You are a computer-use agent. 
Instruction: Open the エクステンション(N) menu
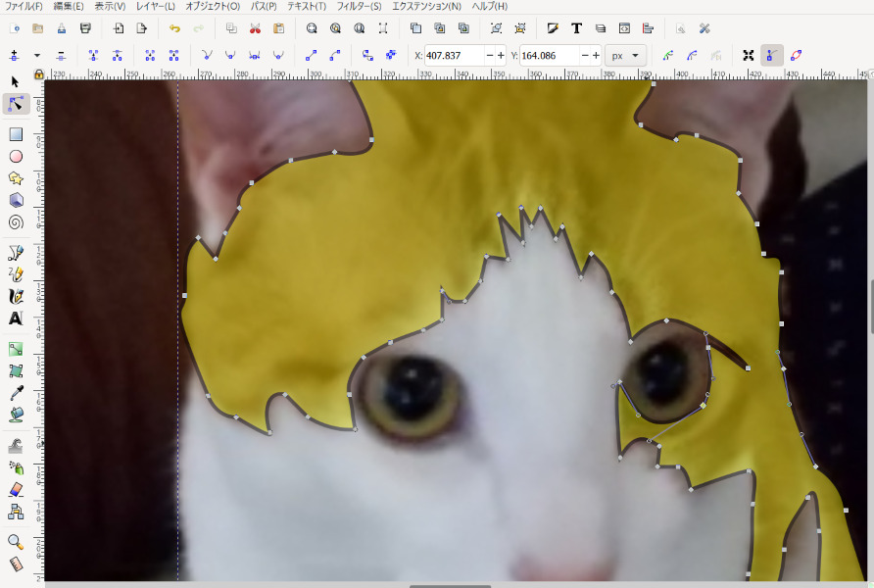pyautogui.click(x=427, y=6)
